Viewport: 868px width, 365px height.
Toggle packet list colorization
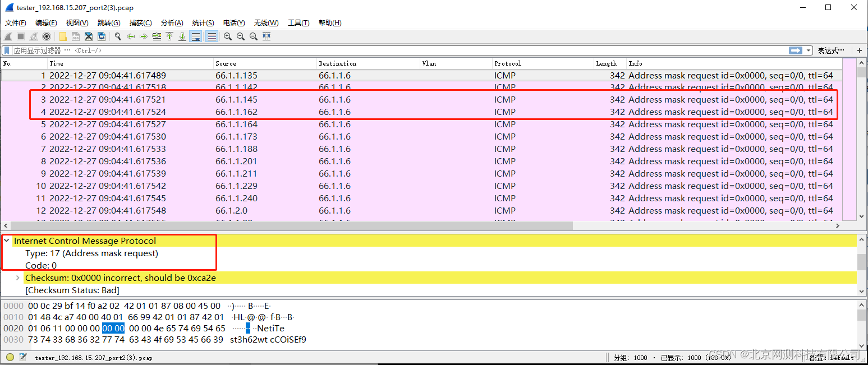[212, 36]
